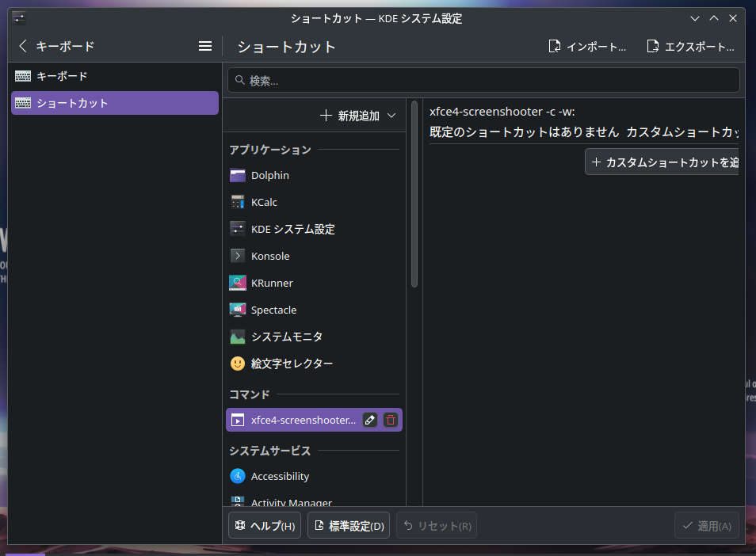This screenshot has height=556, width=756.
Task: Click the ヘルプ(H) button
Action: pos(265,526)
